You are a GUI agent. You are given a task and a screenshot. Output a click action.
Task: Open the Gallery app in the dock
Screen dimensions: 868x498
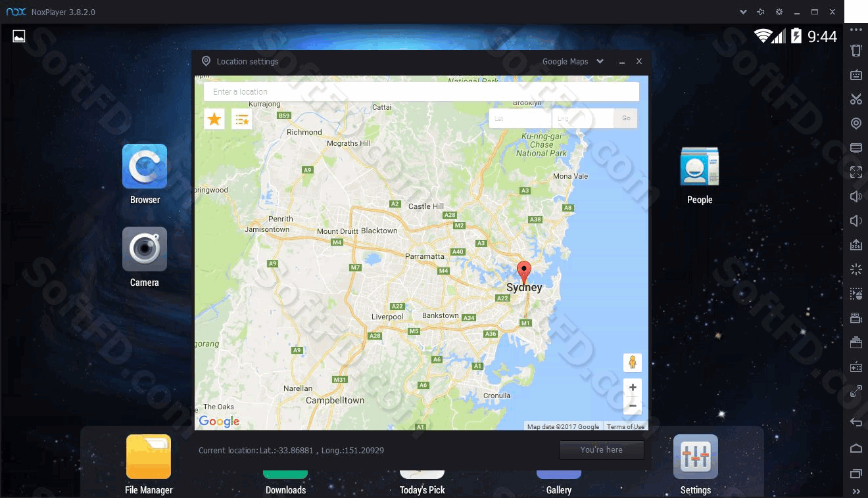[559, 474]
